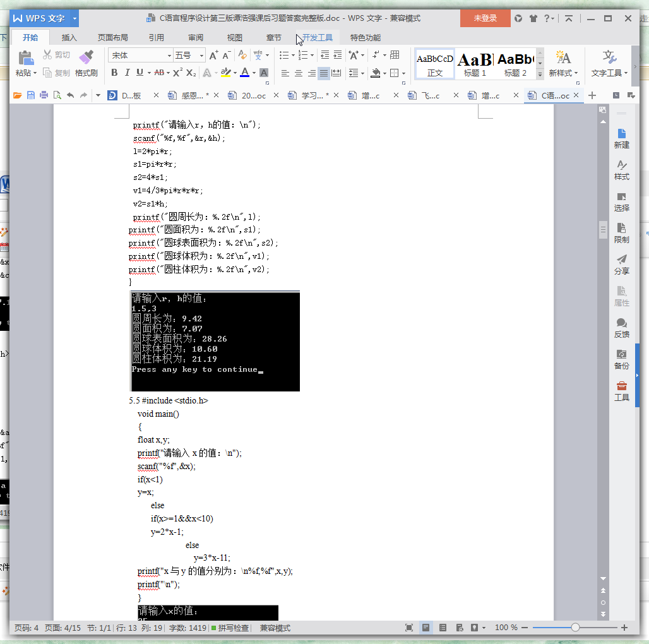Increase paragraph indent
This screenshot has height=644, width=649.
coord(338,55)
